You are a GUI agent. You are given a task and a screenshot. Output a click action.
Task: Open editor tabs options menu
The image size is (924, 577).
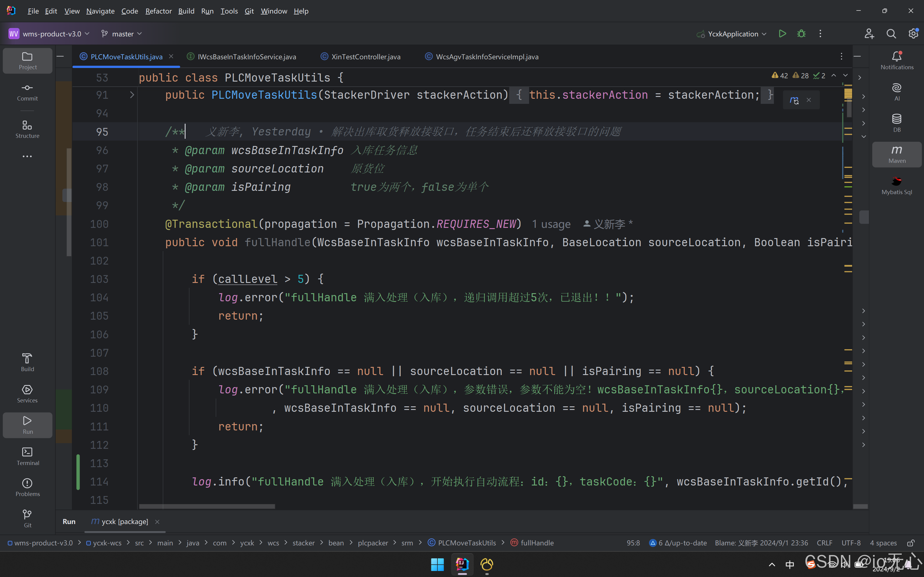841,57
